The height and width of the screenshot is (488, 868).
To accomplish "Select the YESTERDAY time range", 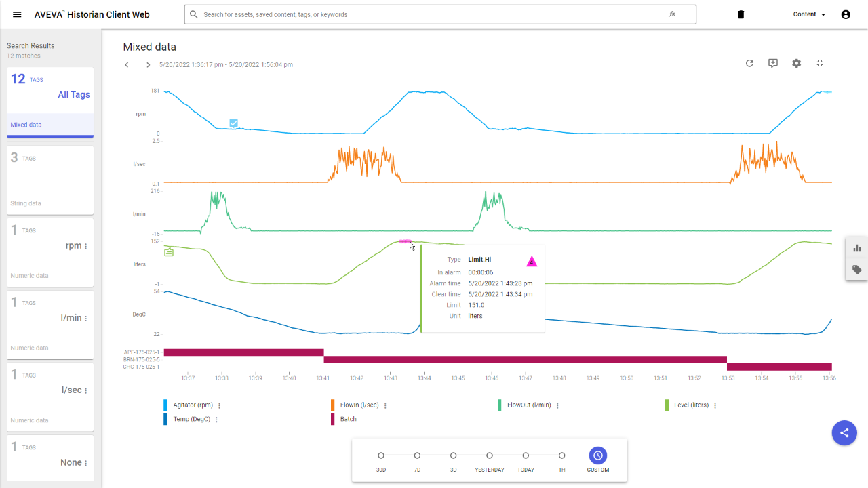I will [x=490, y=455].
